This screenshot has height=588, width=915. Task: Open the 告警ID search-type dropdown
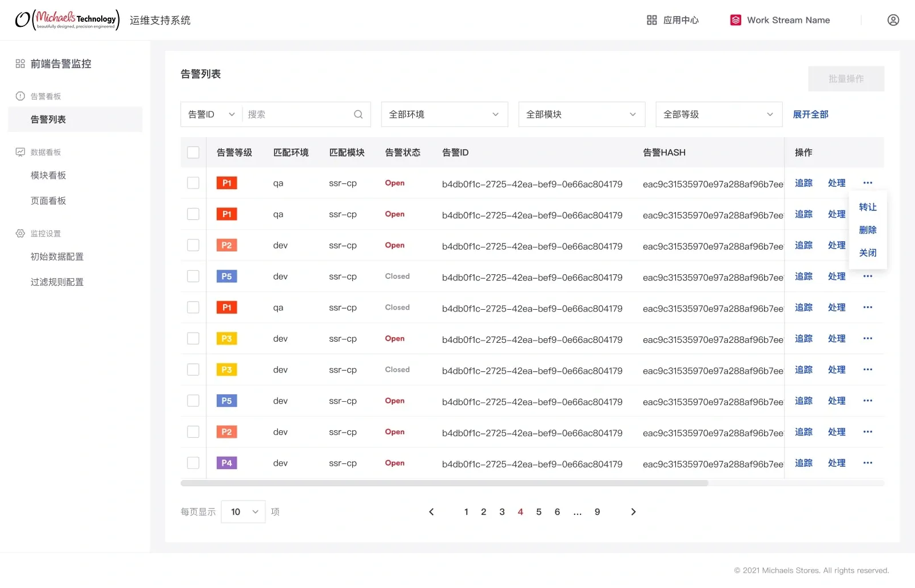212,114
